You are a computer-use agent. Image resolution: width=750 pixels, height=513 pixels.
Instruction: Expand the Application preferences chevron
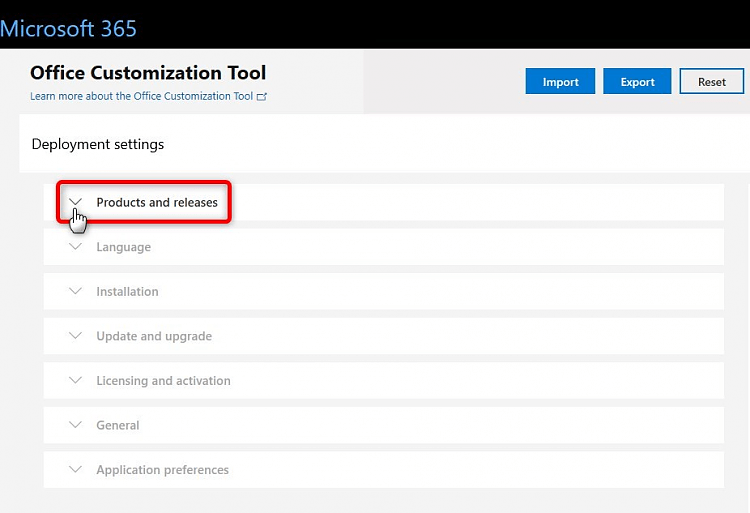click(x=76, y=469)
